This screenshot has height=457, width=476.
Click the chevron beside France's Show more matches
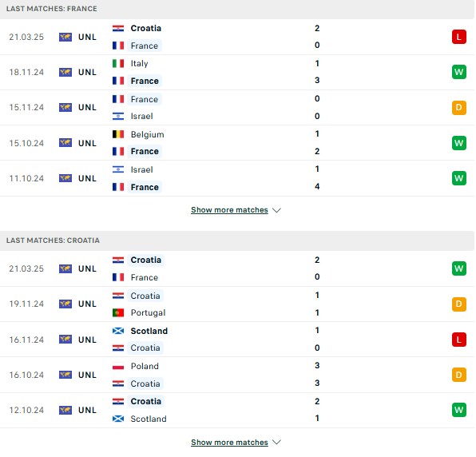[x=276, y=210]
